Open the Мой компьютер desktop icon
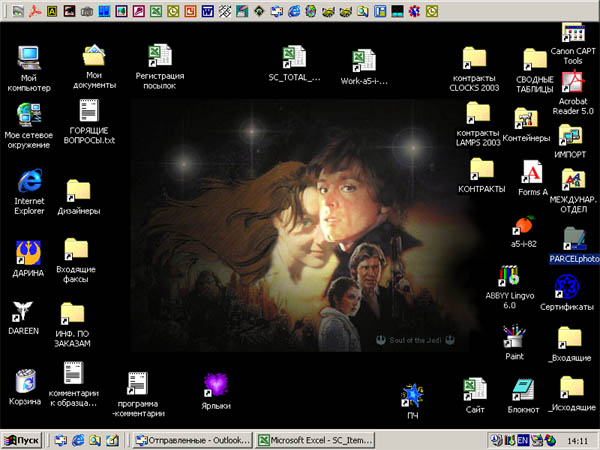This screenshot has height=450, width=600. (29, 58)
